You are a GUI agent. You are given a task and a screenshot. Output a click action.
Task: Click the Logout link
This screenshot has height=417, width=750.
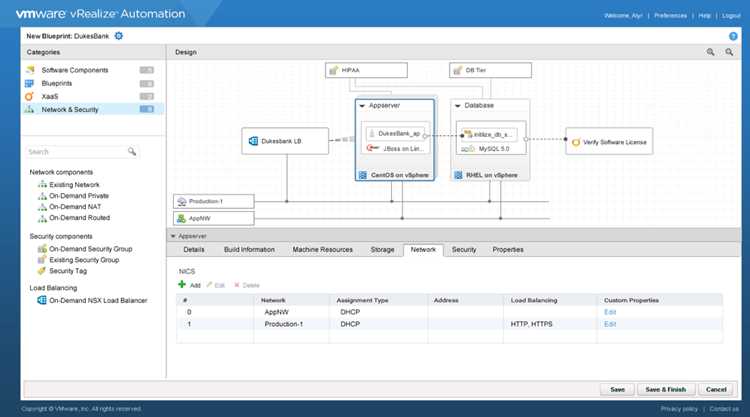tap(731, 16)
